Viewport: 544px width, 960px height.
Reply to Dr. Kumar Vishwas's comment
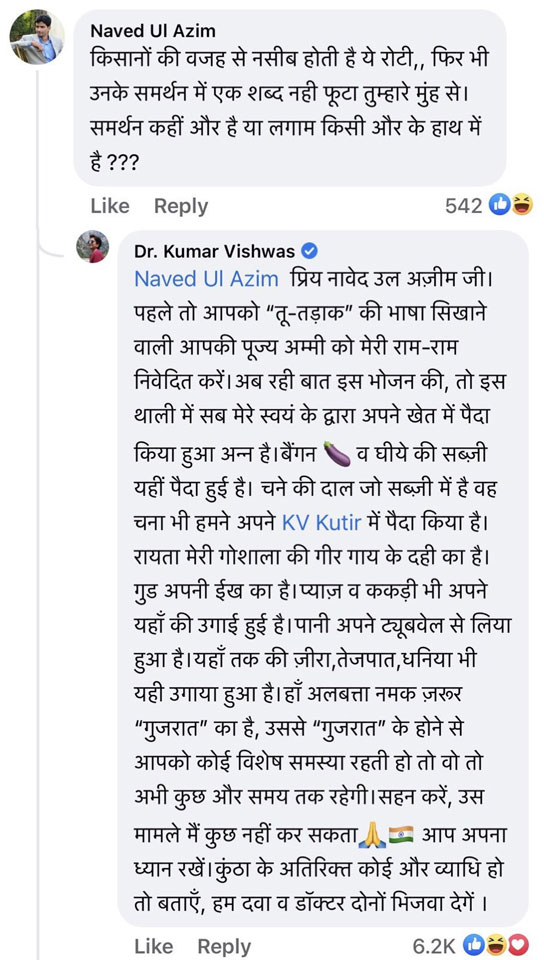224,947
